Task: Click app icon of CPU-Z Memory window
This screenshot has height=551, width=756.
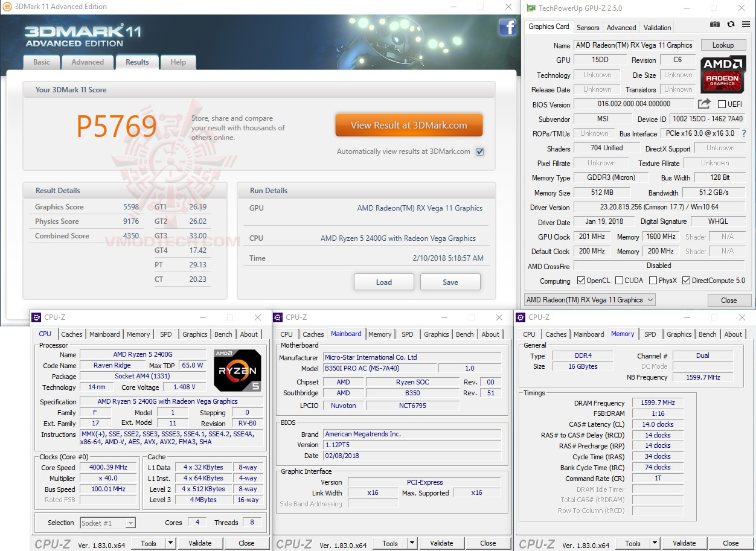Action: point(521,317)
